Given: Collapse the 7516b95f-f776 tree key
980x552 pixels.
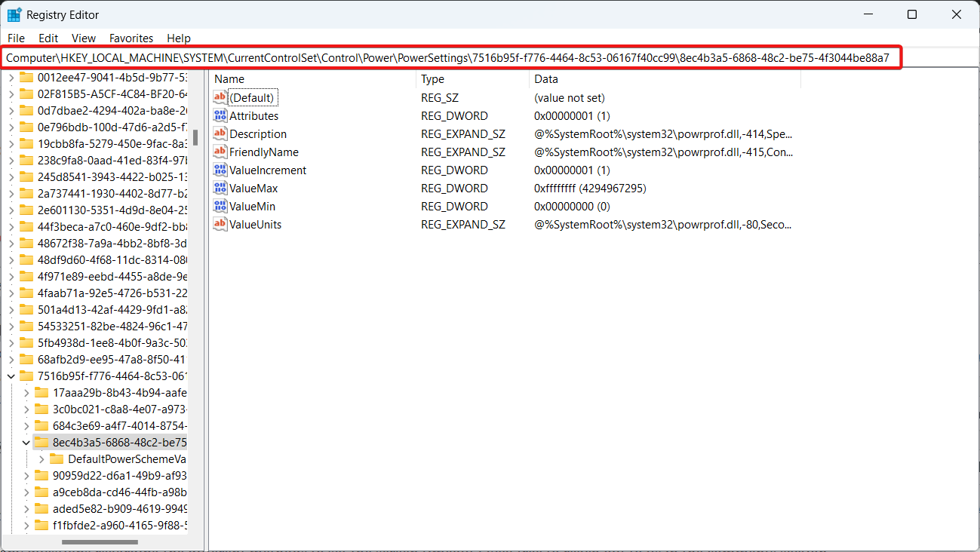Looking at the screenshot, I should 11,376.
